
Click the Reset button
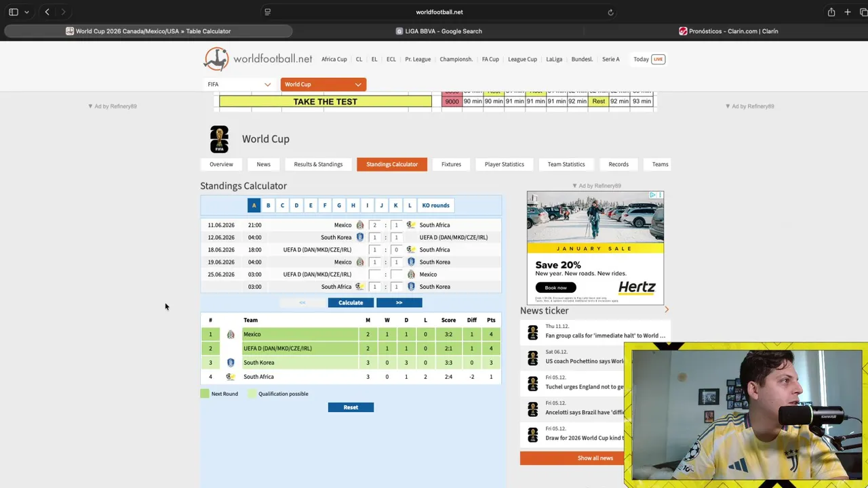[351, 407]
